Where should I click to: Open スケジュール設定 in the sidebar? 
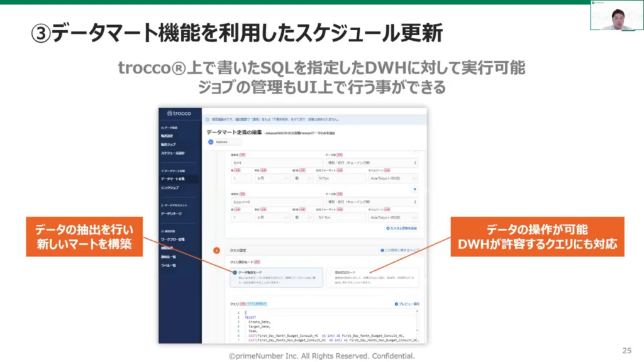click(x=172, y=153)
